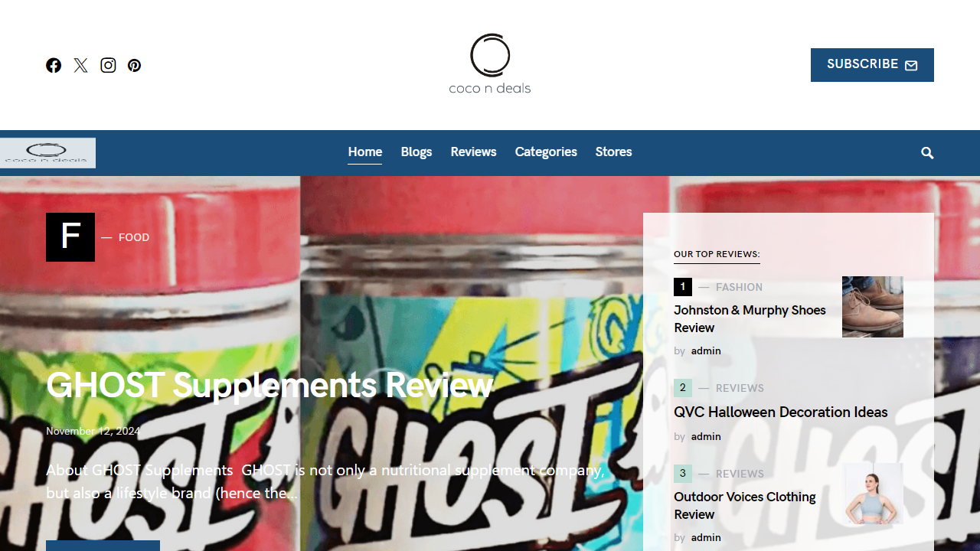Screen dimensions: 980x551
Task: Select the FOOD category label
Action: 134,237
